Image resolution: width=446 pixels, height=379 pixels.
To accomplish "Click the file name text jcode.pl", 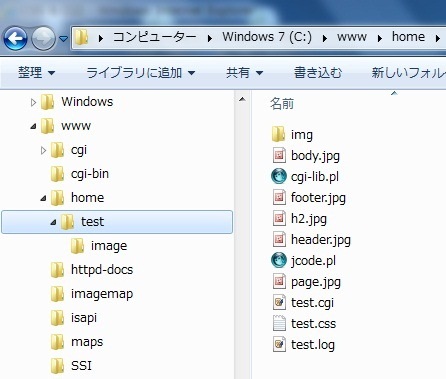I will point(313,261).
